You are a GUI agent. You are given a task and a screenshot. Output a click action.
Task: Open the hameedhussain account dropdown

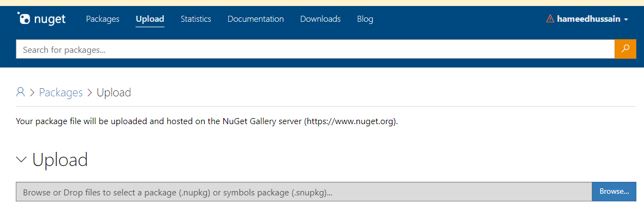587,19
